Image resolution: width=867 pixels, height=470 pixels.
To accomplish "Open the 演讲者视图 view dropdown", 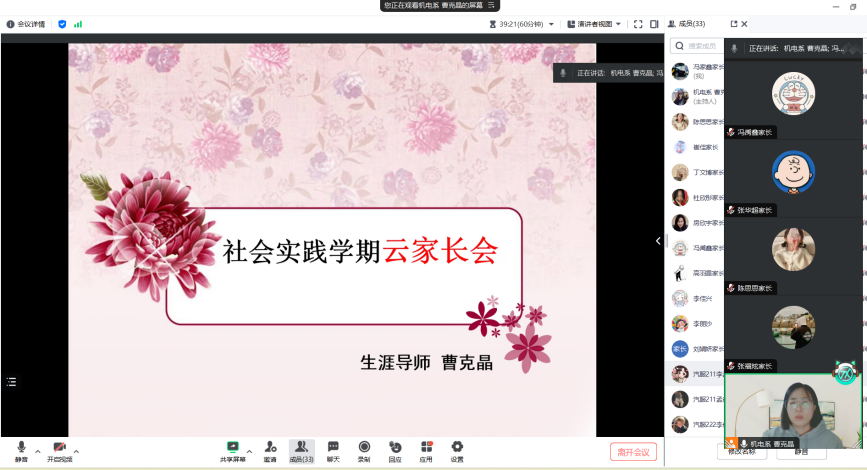I will [595, 24].
